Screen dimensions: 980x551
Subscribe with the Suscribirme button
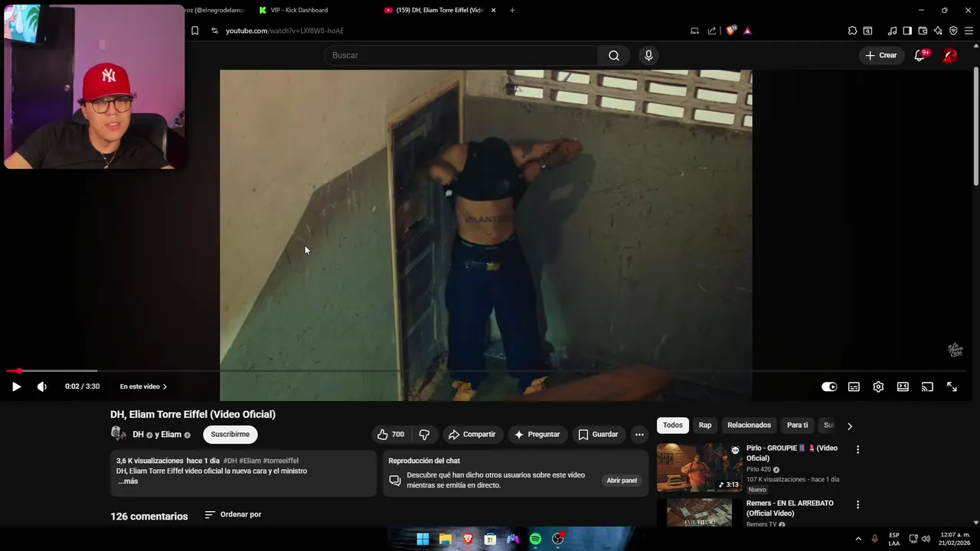230,435
